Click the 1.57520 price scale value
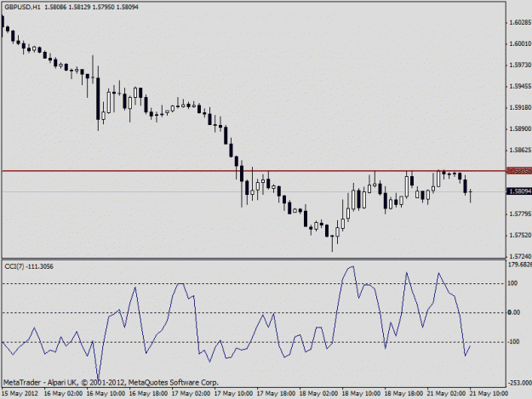Viewport: 532px width, 399px height. point(520,235)
